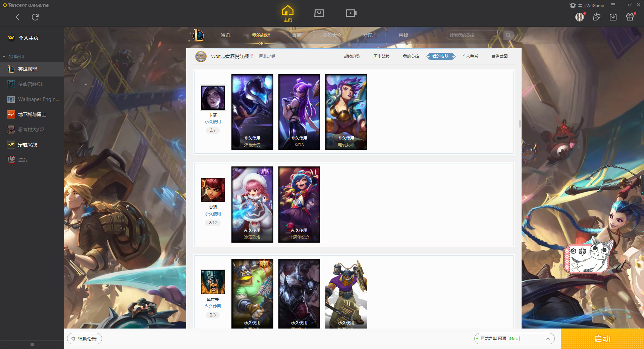Open 掌上WeGame mobile link

(x=587, y=5)
